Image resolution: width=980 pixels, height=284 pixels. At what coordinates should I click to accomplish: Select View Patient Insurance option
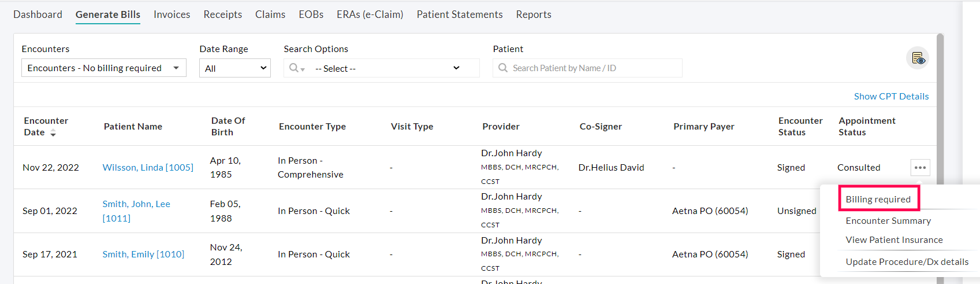[894, 240]
